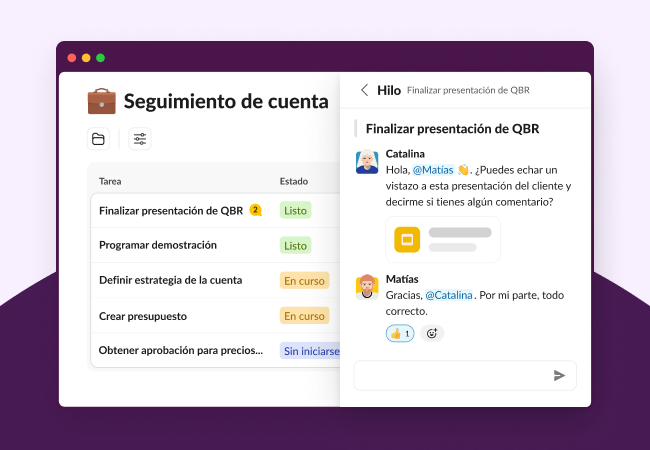This screenshot has height=450, width=650.
Task: Click Catalina's profile avatar
Action: (367, 162)
